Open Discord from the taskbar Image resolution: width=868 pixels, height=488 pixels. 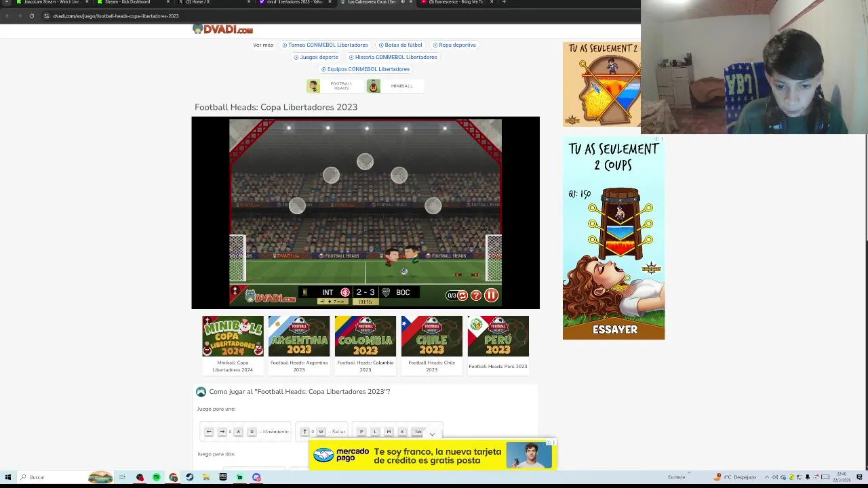(x=256, y=477)
